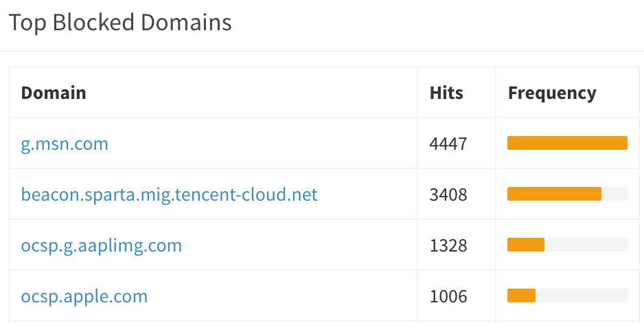
Task: Select the 1006 hits value
Action: click(448, 296)
